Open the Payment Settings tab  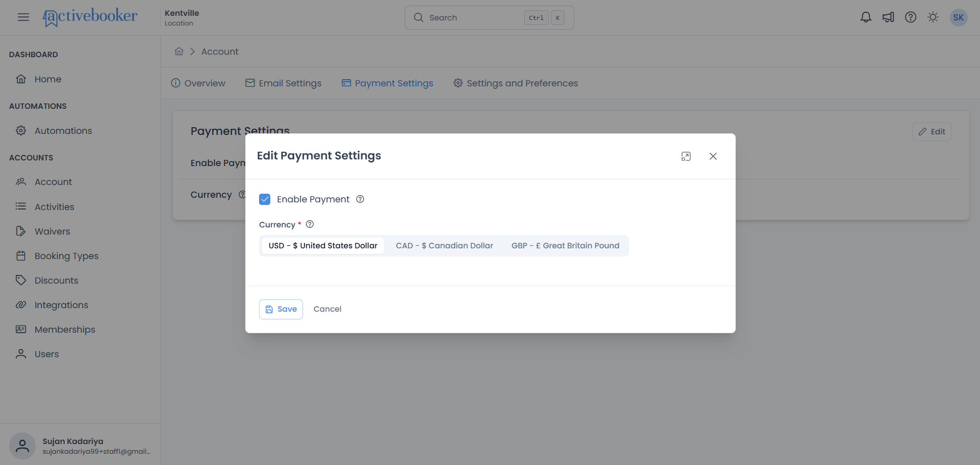[x=387, y=83]
